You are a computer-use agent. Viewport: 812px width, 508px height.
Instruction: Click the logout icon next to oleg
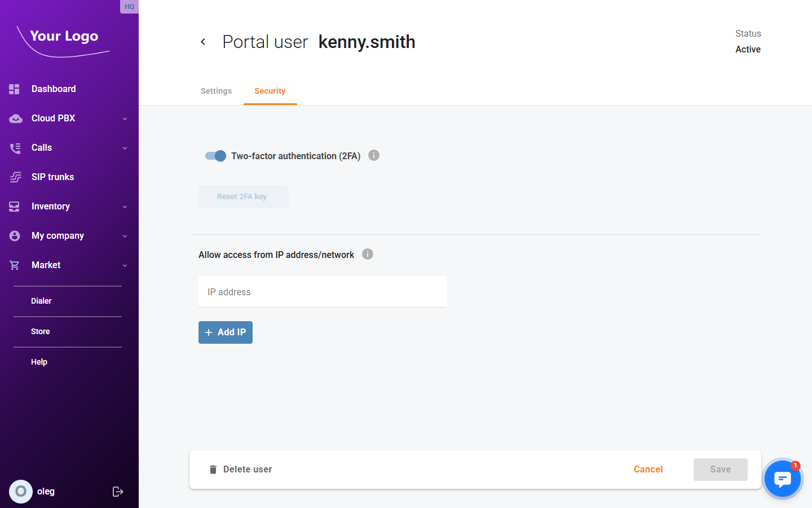pos(118,491)
